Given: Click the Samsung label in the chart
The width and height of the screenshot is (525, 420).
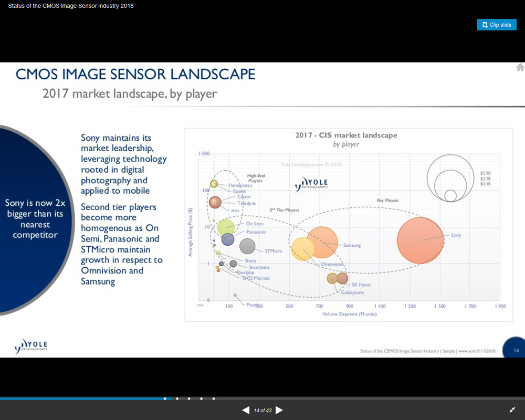Looking at the screenshot, I should [352, 245].
